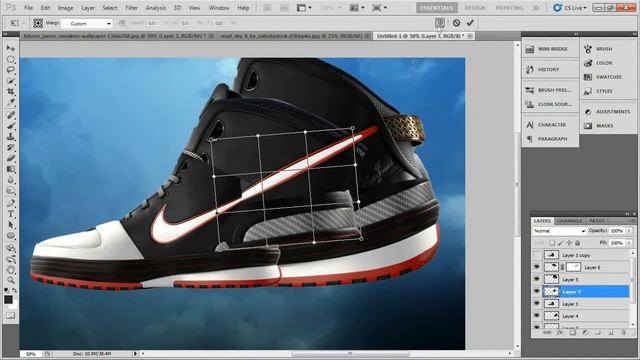Switch to the Painting workspace
Viewport: 640px width, 360px height.
tap(510, 8)
